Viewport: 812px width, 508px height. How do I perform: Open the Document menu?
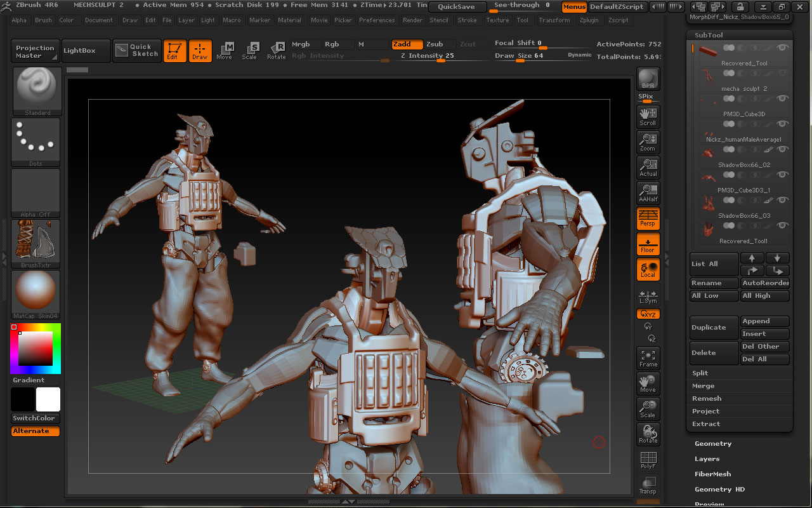(99, 20)
